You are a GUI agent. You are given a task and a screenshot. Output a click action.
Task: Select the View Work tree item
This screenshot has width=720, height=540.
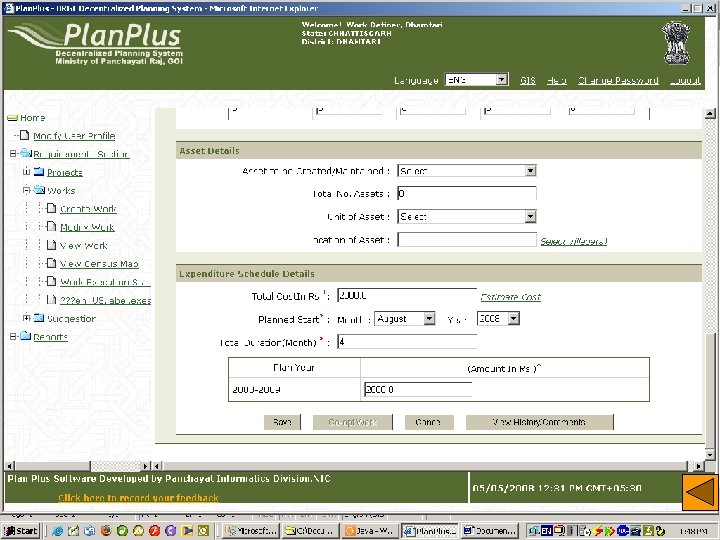pos(84,246)
